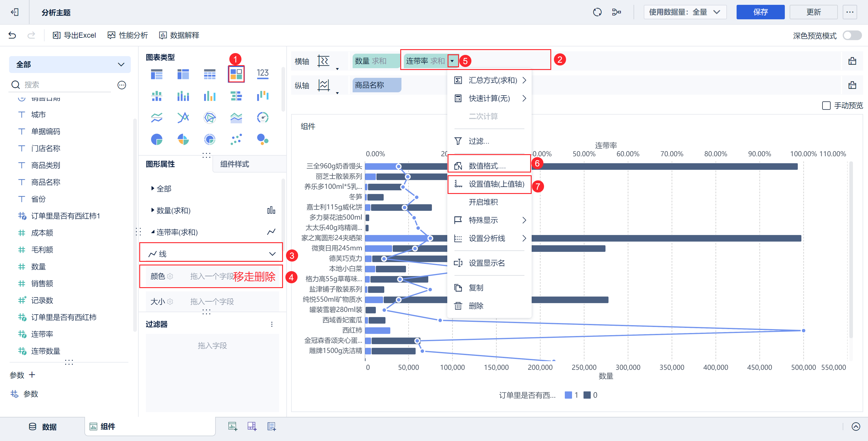This screenshot has width=868, height=441.
Task: Click the light blue legend swatch 1
Action: coord(568,395)
